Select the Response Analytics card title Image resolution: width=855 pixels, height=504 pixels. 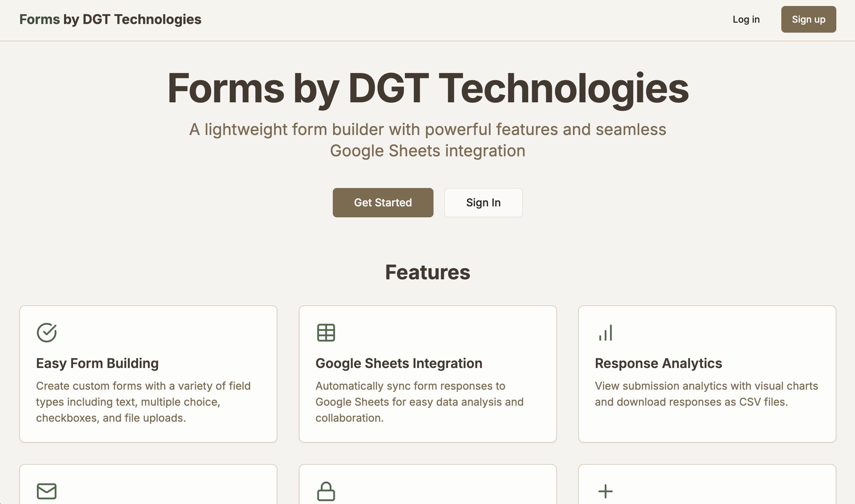click(658, 363)
